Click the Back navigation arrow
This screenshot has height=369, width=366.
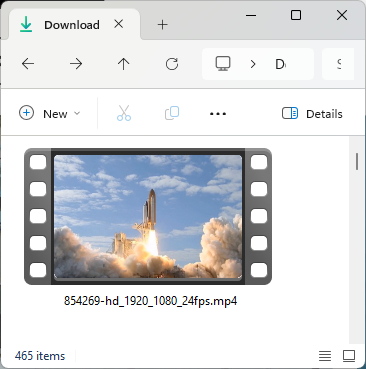[x=28, y=64]
